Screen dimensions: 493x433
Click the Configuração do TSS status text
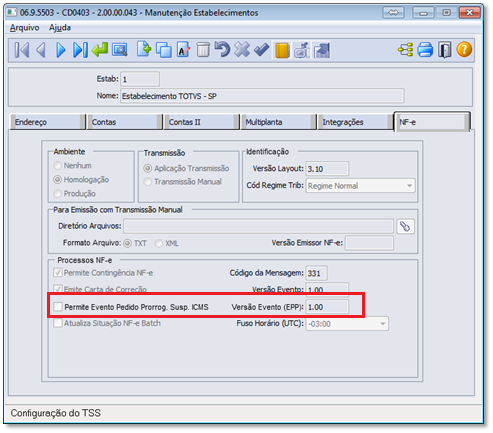(55, 413)
